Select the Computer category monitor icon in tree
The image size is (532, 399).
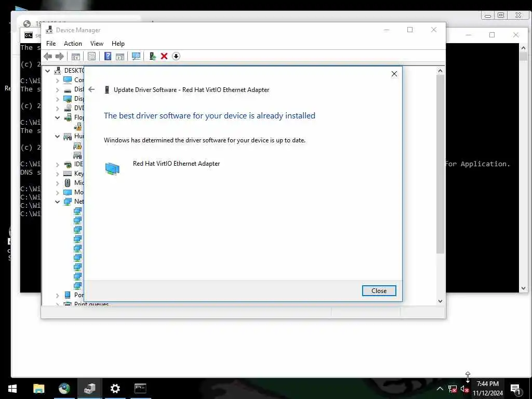coord(68,80)
